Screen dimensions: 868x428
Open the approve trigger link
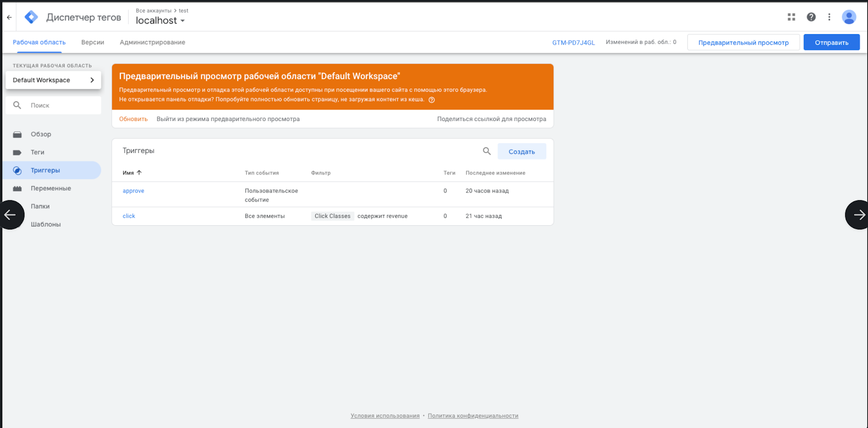tap(133, 191)
